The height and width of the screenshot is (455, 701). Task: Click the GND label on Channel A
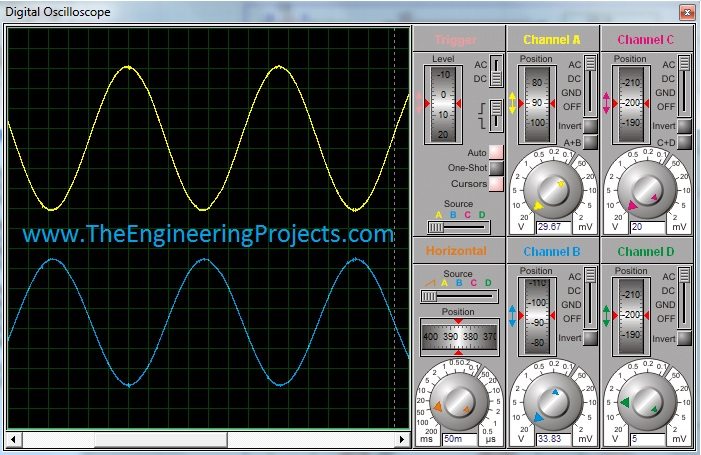[571, 93]
